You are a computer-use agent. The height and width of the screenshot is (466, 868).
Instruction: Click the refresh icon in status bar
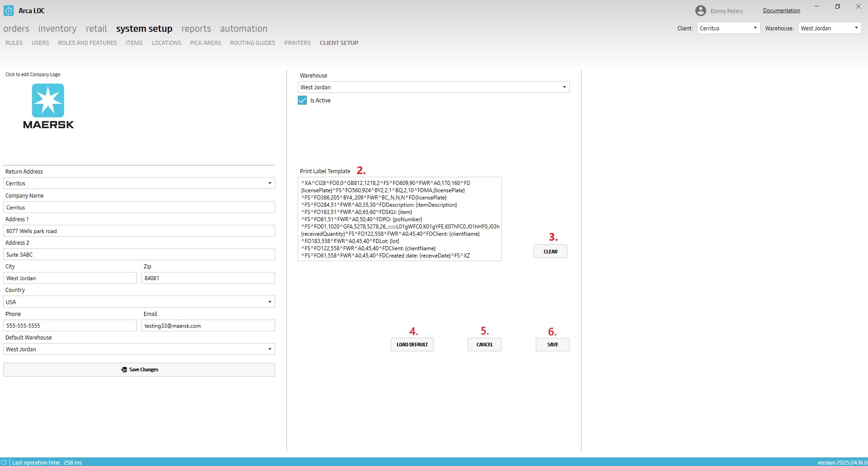(x=4, y=462)
